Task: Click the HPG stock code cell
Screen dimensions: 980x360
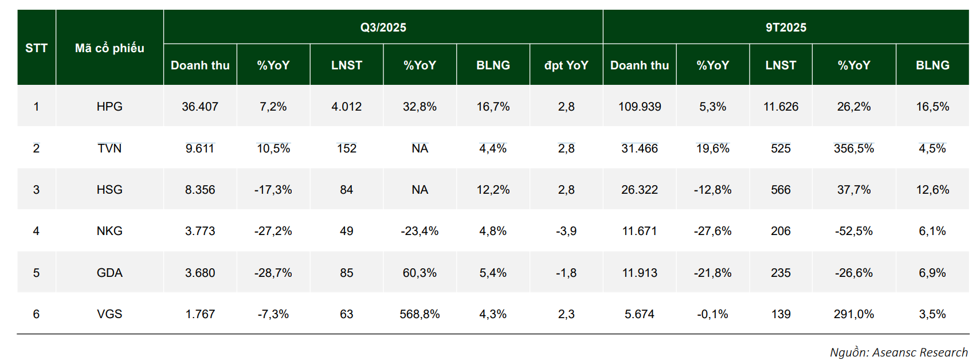Action: coord(109,107)
